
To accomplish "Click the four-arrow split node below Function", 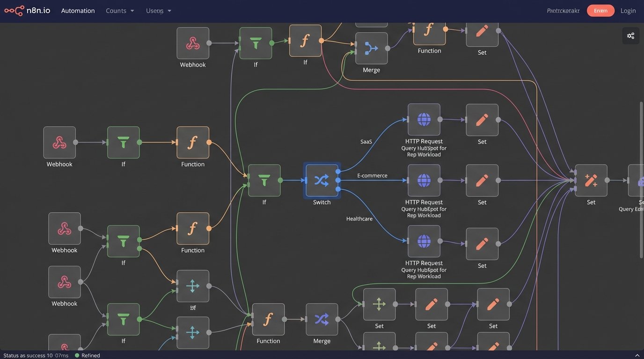I will pyautogui.click(x=193, y=286).
